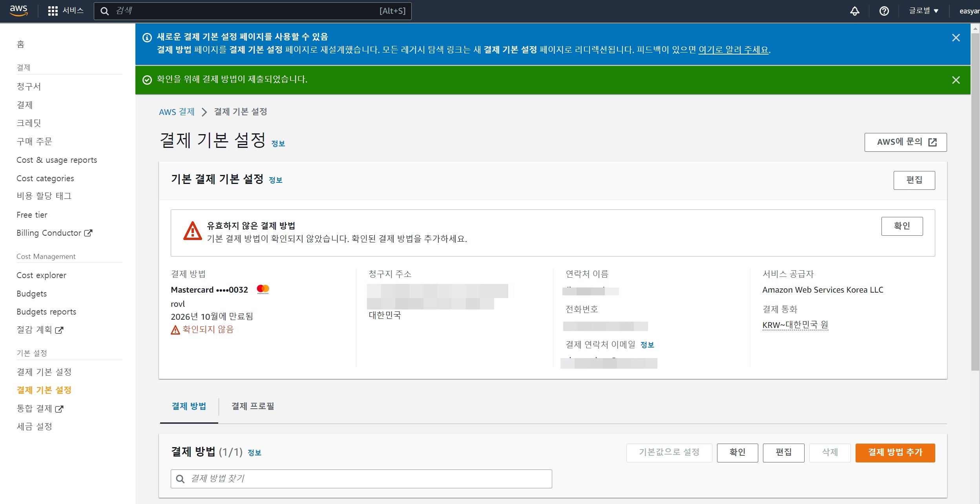Screen dimensions: 980x504
Task: Open the easyar account menu
Action: (x=969, y=11)
